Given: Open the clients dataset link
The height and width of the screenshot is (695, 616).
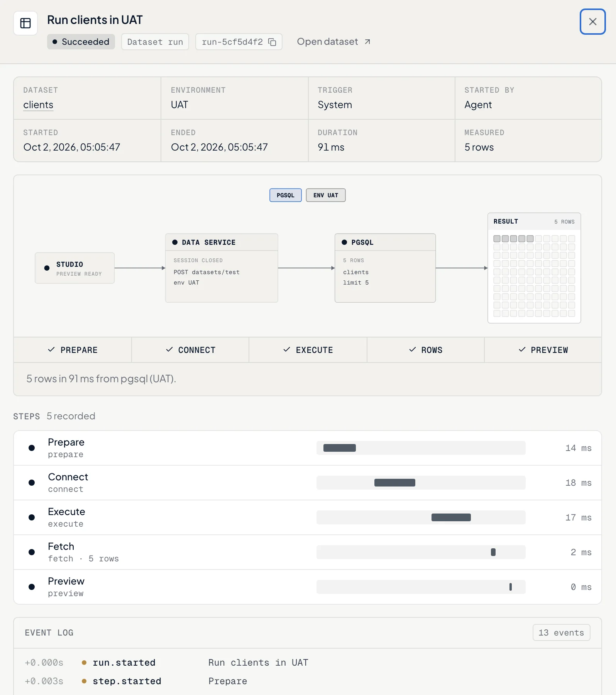Looking at the screenshot, I should coord(38,105).
